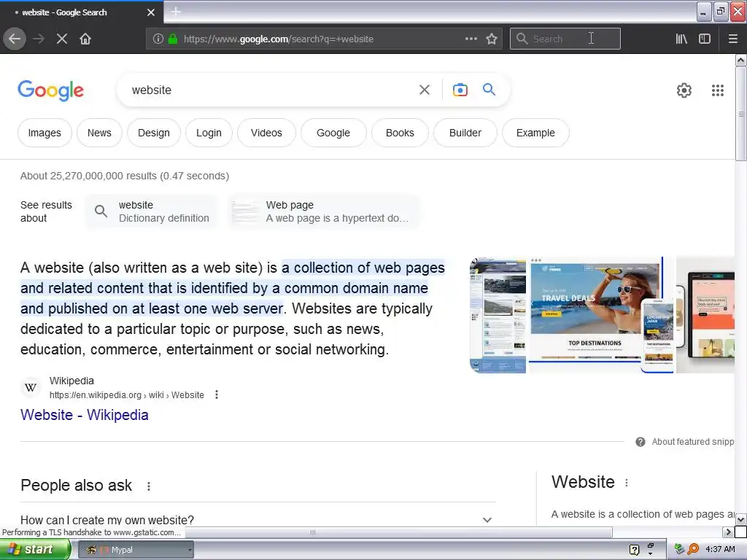
Task: Click horizontal scrollbar right arrow
Action: (727, 532)
